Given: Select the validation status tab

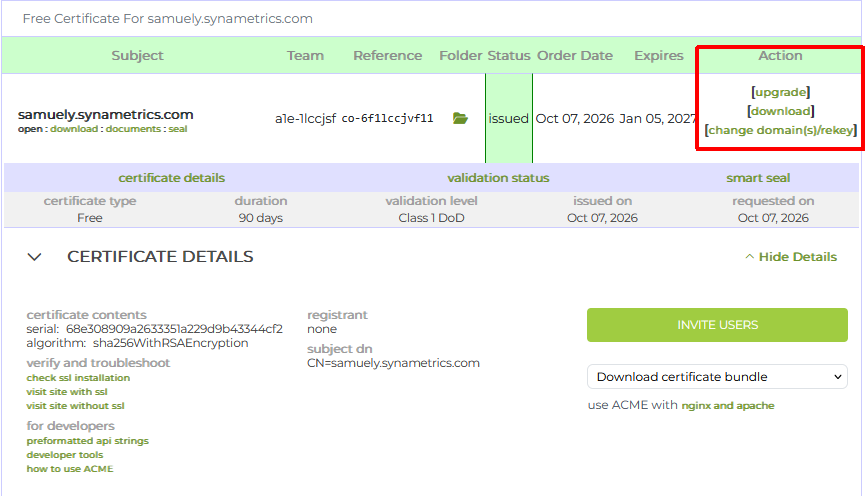Looking at the screenshot, I should coord(498,178).
